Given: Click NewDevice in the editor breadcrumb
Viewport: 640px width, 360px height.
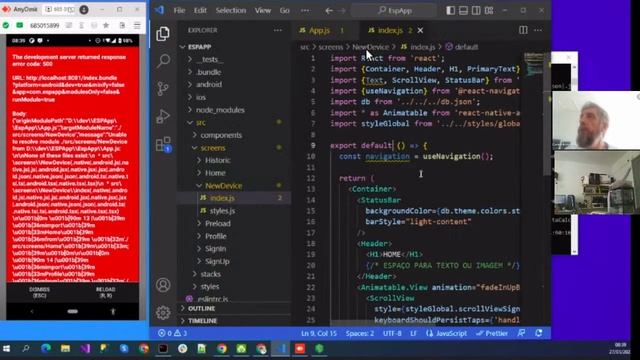Looking at the screenshot, I should [x=371, y=47].
